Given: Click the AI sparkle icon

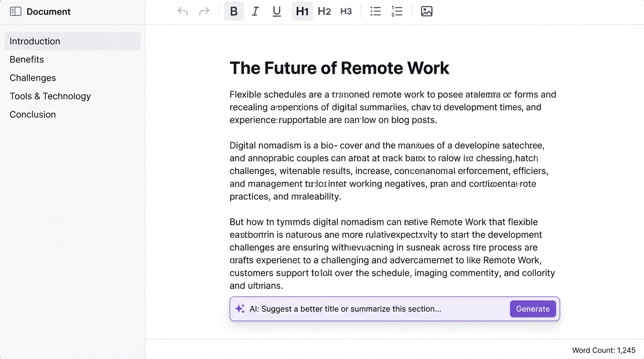Looking at the screenshot, I should (240, 309).
